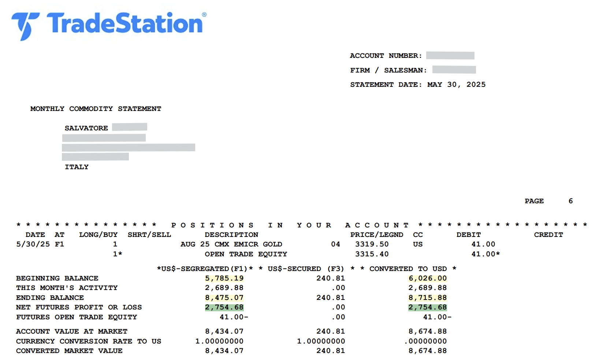Click the 3319.50 price value
Viewport: 599px width, 364px height.
click(x=372, y=244)
